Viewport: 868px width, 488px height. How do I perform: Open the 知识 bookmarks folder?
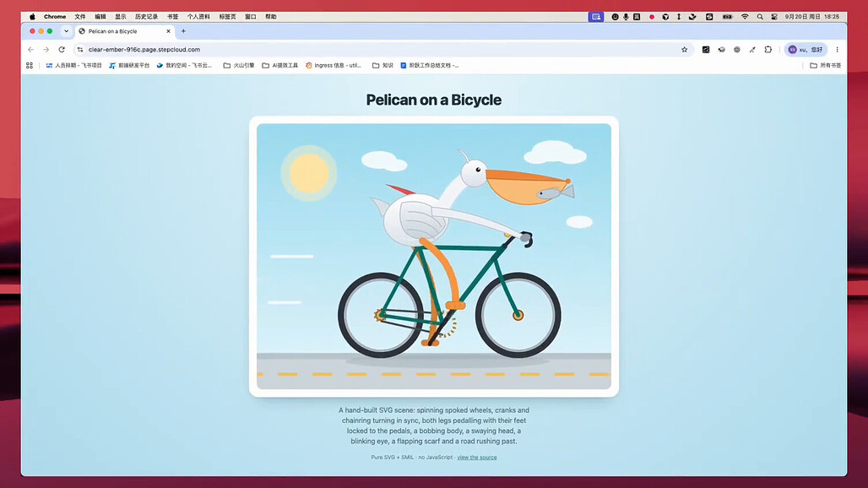click(x=382, y=65)
